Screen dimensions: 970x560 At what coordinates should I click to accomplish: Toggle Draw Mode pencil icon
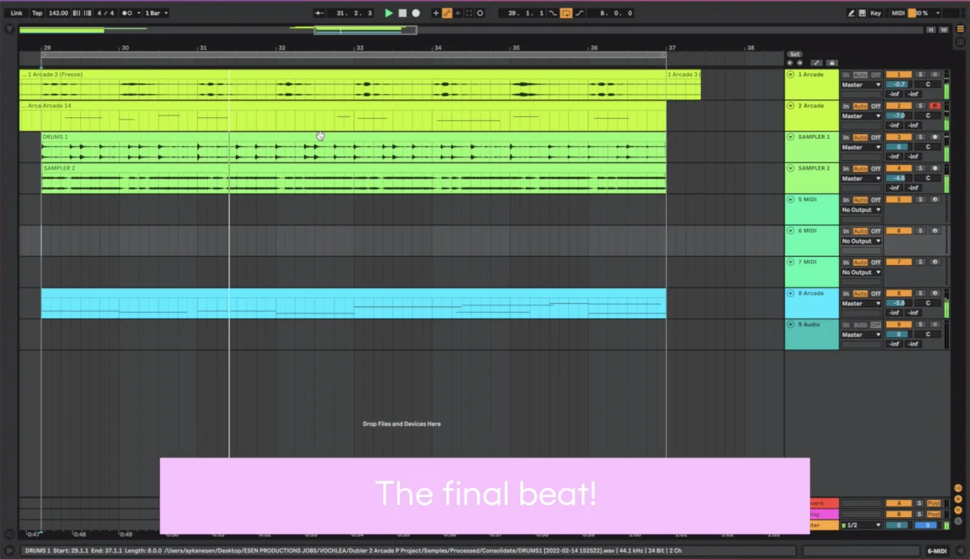pyautogui.click(x=851, y=13)
